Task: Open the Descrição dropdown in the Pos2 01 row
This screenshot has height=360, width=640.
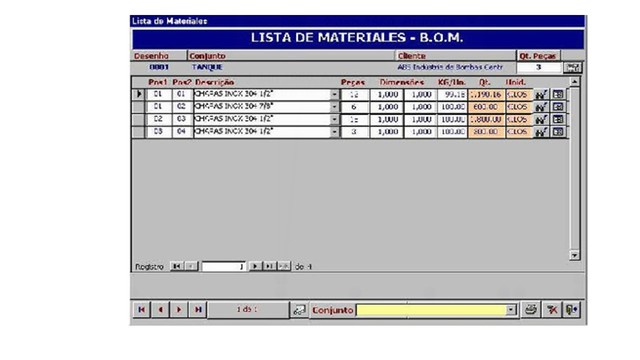Action: click(334, 95)
